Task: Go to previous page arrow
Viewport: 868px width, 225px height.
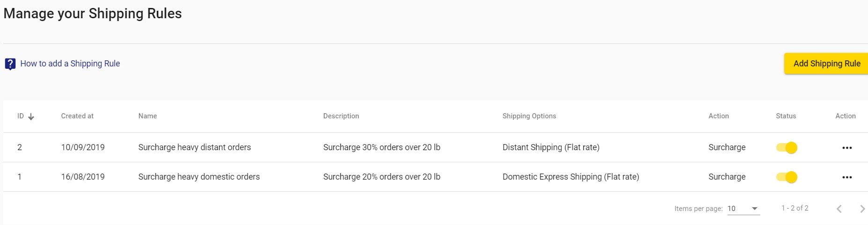Action: tap(839, 209)
